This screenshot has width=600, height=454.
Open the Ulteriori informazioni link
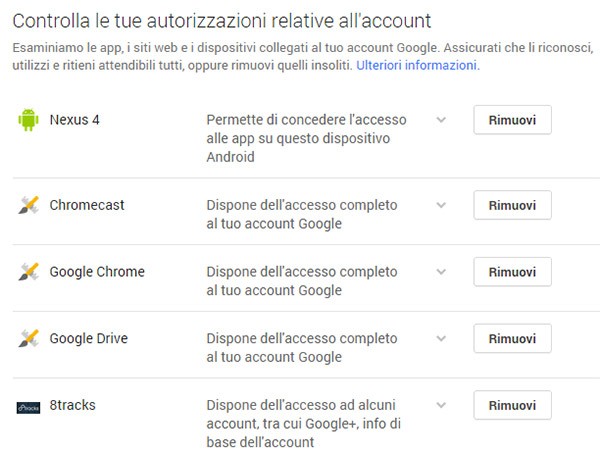418,65
